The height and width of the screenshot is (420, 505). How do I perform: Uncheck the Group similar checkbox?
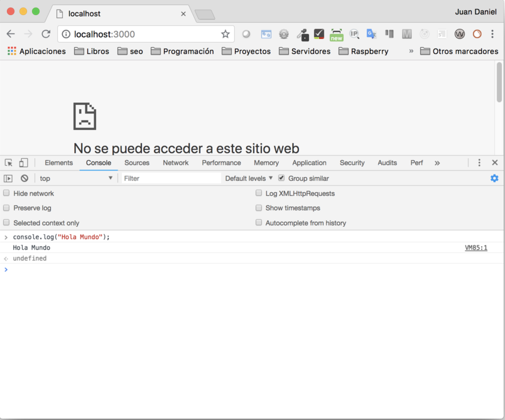tap(281, 178)
